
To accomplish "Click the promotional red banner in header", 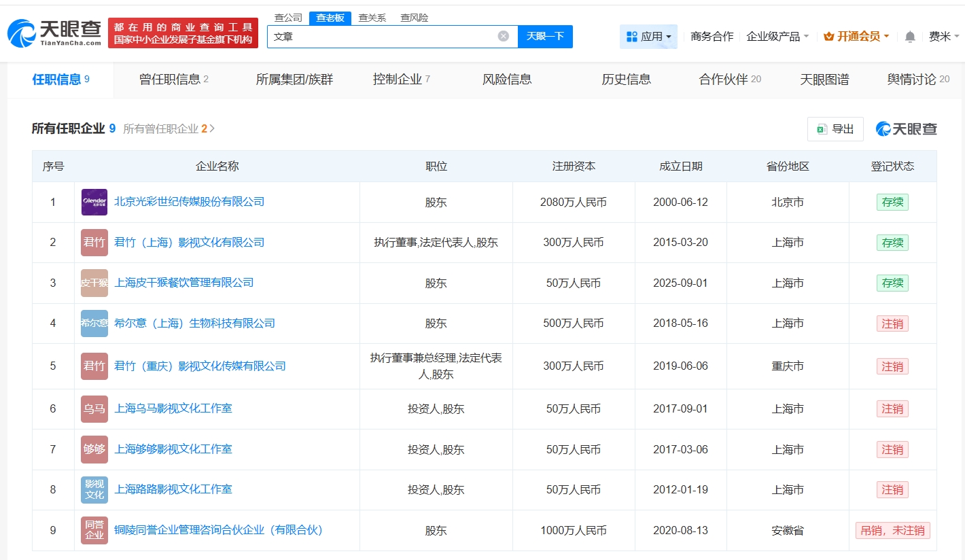I will coord(183,33).
